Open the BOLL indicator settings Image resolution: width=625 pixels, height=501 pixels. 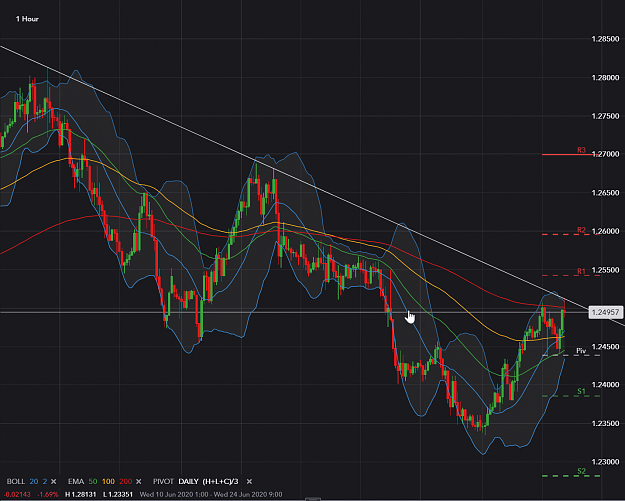(16, 481)
